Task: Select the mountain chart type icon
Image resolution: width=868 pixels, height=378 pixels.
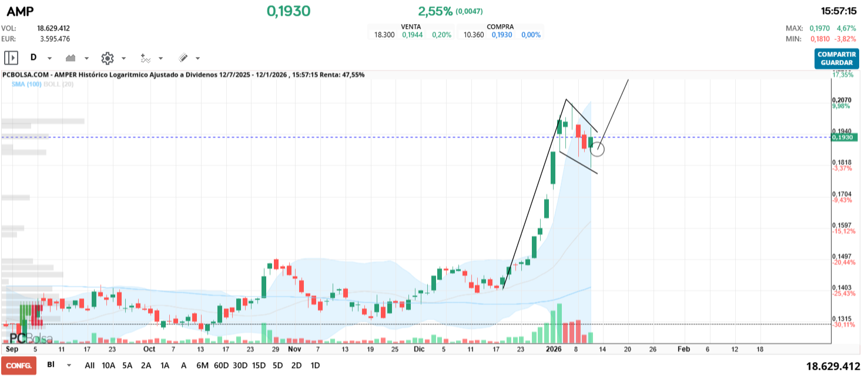Action: (70, 58)
